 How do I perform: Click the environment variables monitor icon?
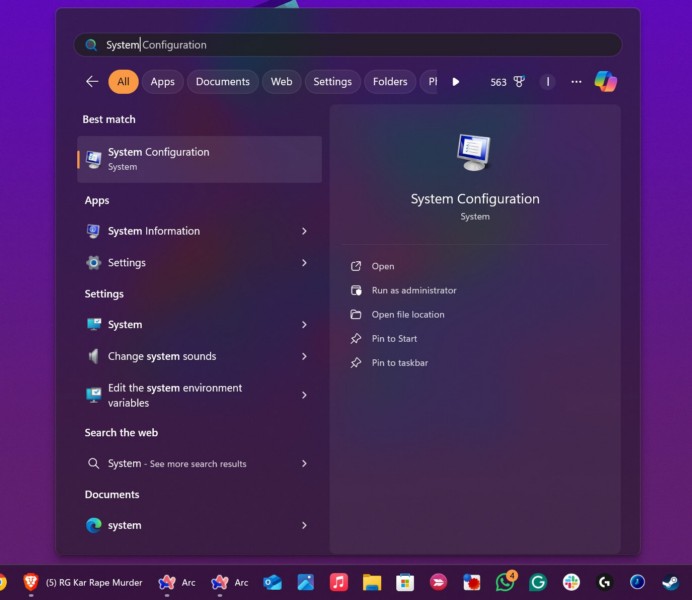pos(94,395)
